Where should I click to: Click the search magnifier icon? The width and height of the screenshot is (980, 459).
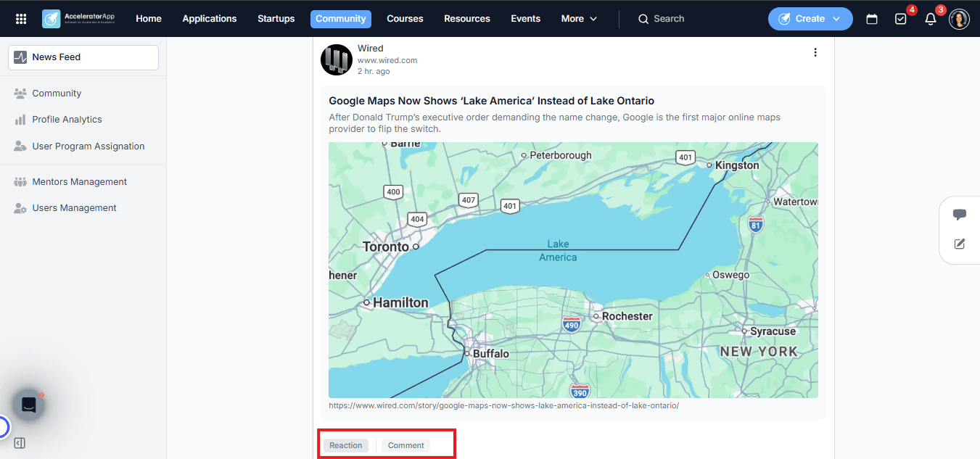[x=643, y=19]
